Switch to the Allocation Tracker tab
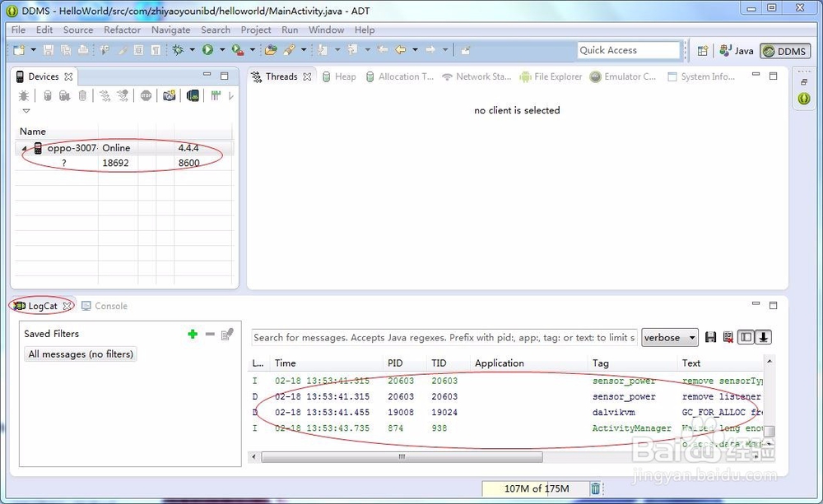 400,76
